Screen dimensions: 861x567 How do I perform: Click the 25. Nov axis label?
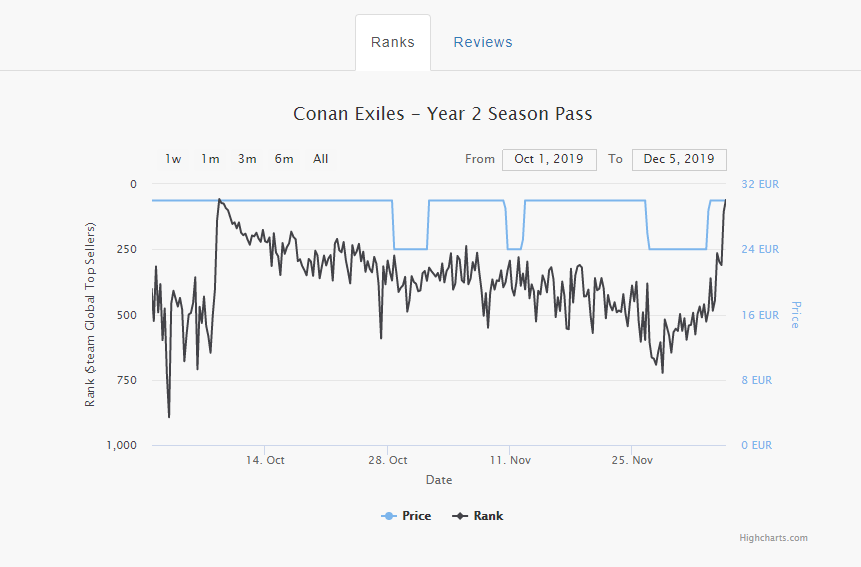(x=632, y=461)
